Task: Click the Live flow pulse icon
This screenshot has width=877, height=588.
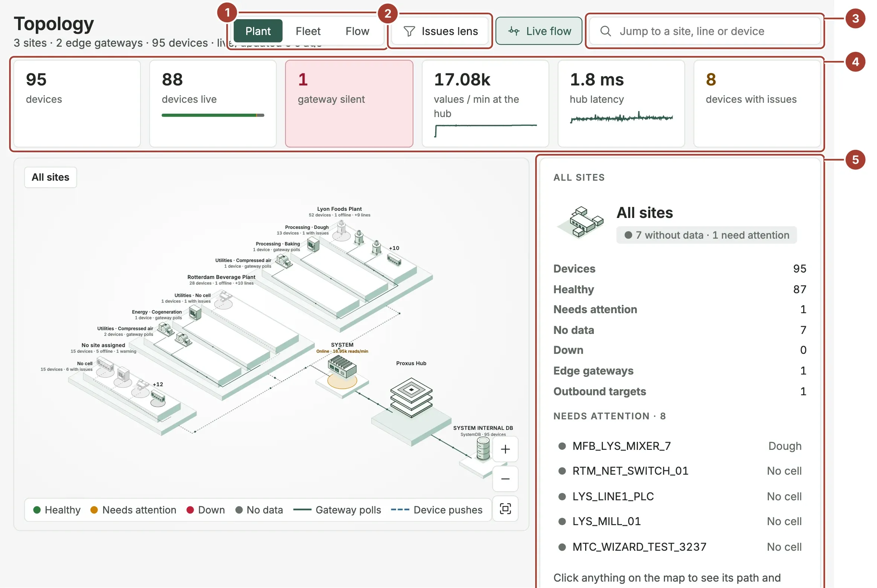Action: (514, 31)
